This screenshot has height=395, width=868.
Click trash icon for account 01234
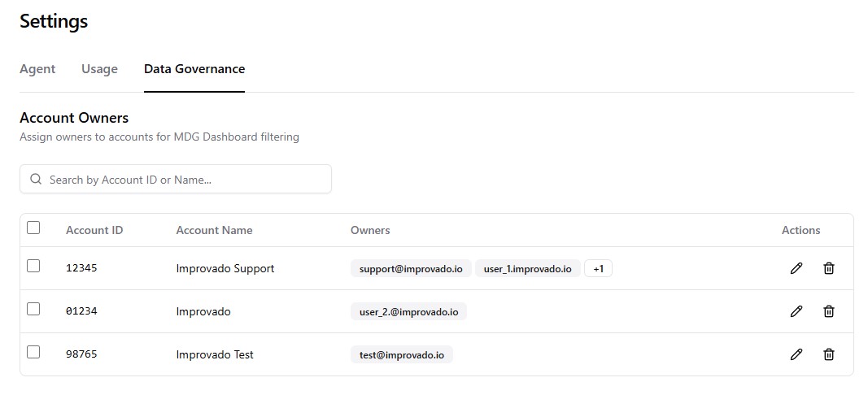829,311
